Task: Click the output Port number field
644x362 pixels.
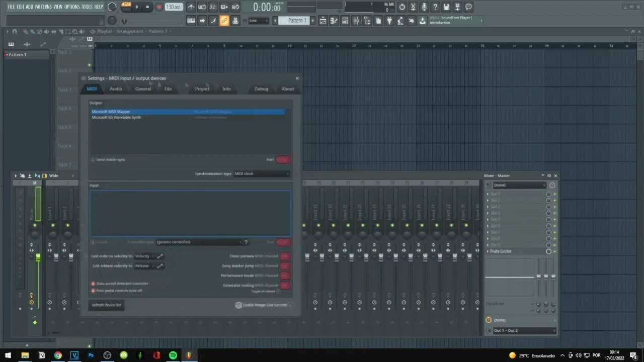Action: click(x=283, y=160)
